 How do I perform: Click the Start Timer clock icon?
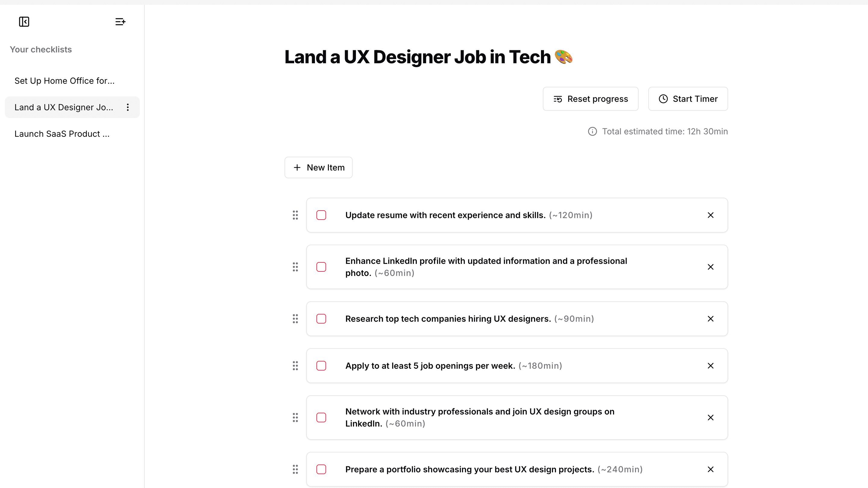tap(663, 98)
